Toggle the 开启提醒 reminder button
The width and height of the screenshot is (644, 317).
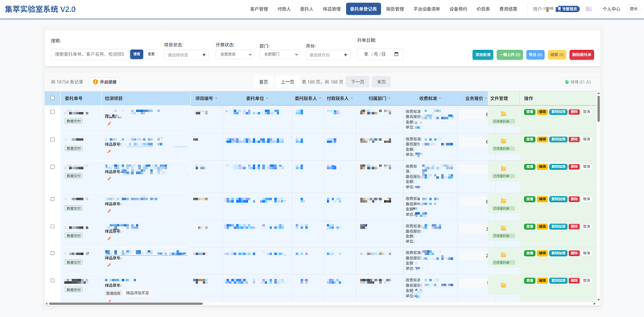(105, 82)
